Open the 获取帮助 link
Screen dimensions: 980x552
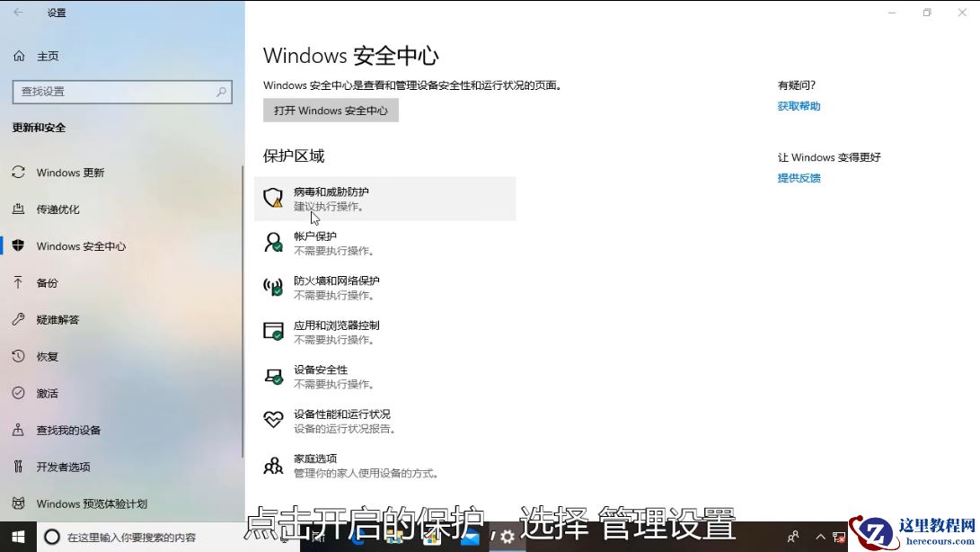point(798,105)
